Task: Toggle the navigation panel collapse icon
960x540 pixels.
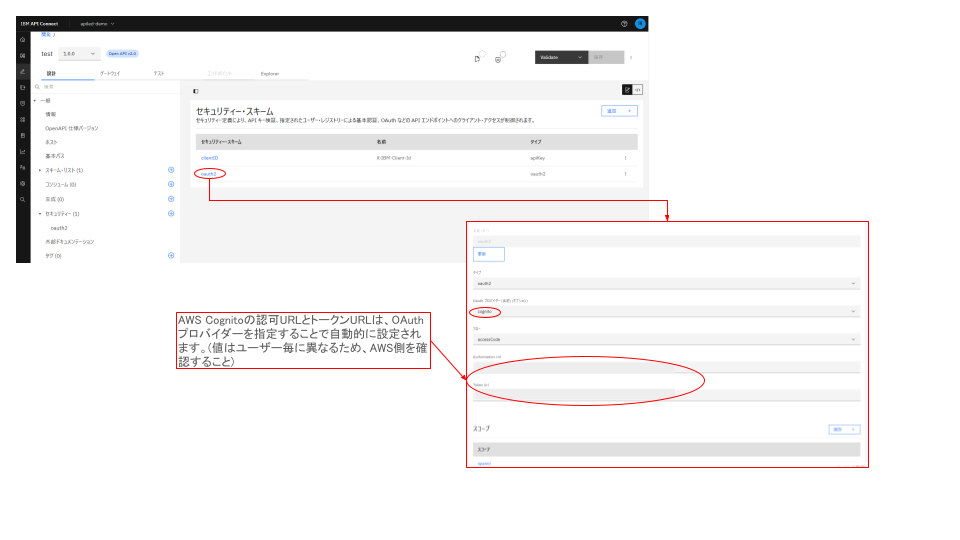Action: click(x=196, y=91)
